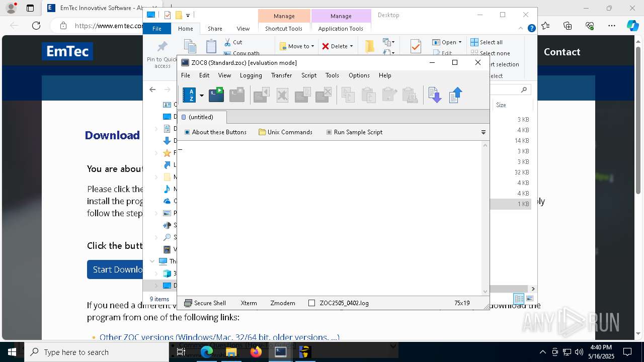644x362 pixels.
Task: Click the crossed-out disconnect icon in ZOC toolbar
Action: pyautogui.click(x=282, y=95)
